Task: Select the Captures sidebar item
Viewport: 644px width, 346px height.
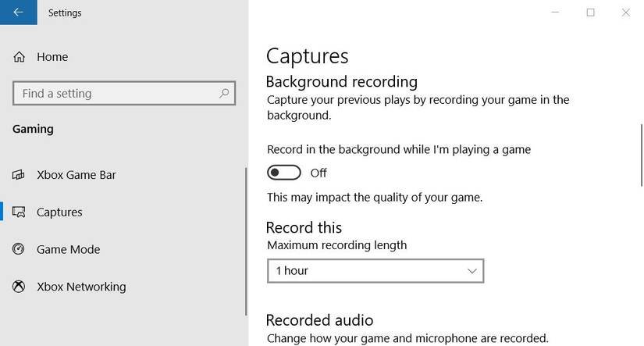Action: tap(59, 212)
